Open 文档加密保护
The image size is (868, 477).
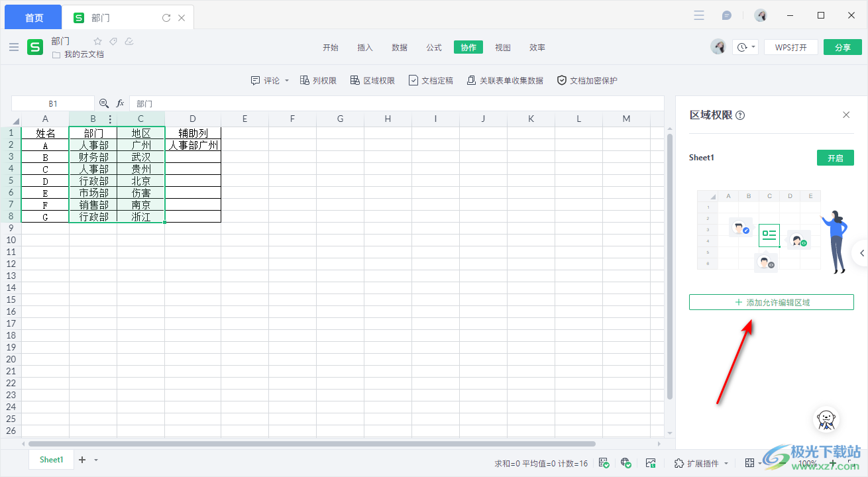tap(587, 80)
